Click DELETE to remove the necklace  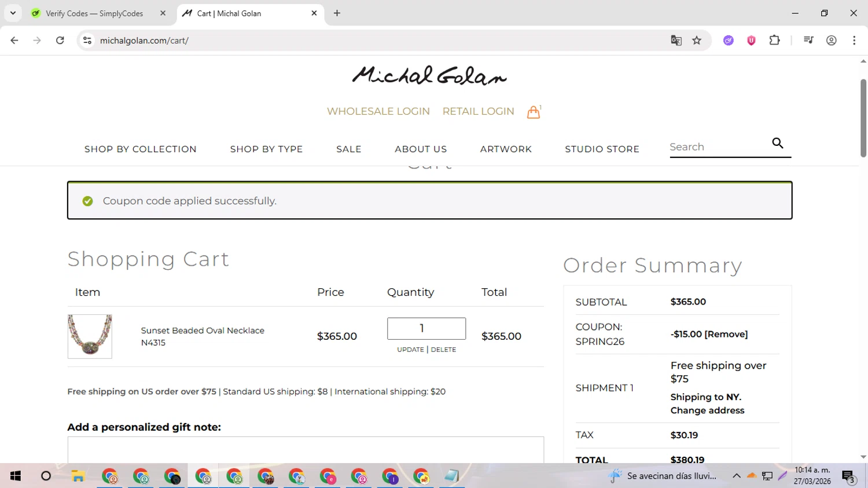tap(443, 350)
